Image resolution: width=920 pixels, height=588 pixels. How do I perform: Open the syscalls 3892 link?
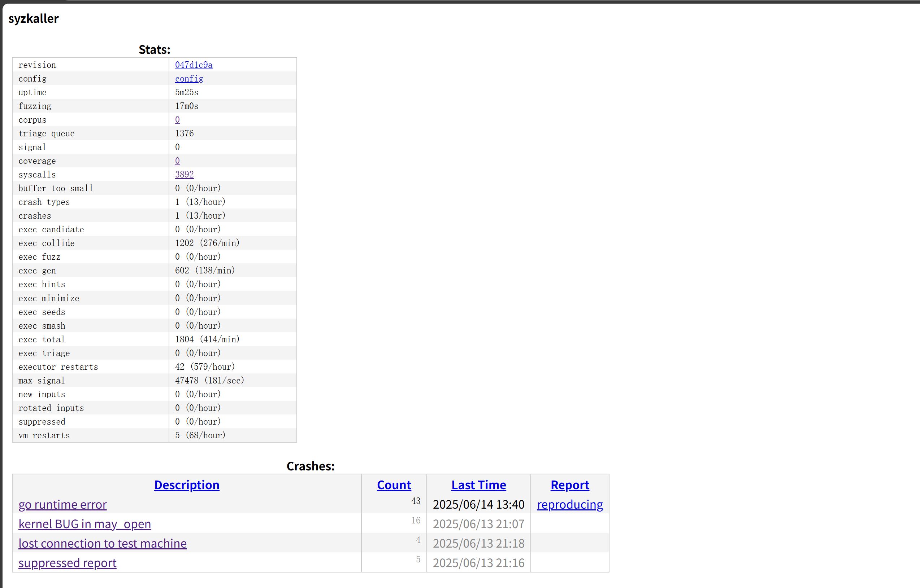click(x=184, y=175)
